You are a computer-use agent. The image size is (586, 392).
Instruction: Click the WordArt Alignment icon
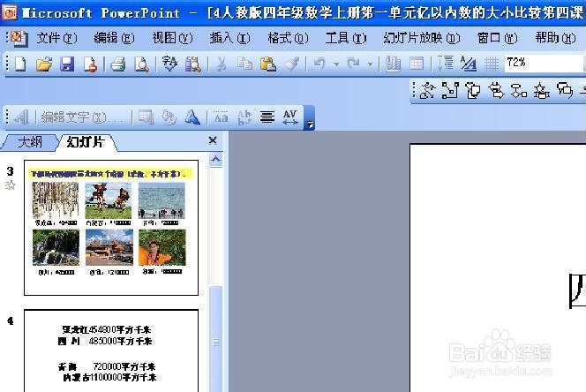click(267, 117)
